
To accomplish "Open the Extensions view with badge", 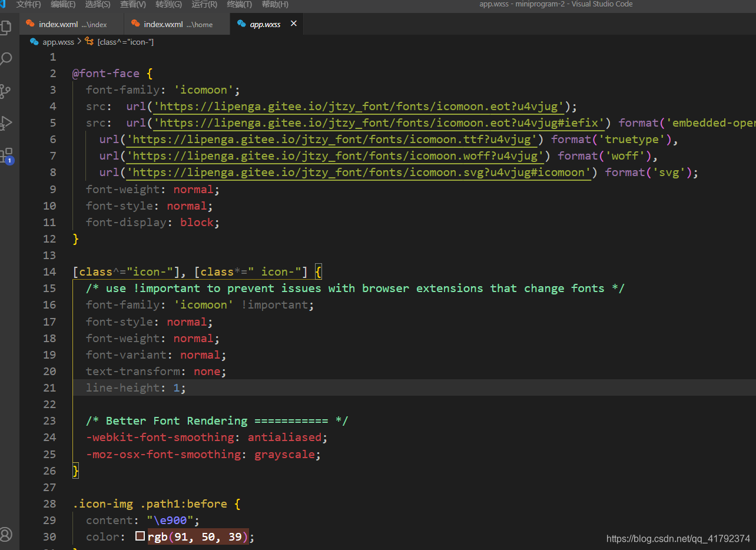I will point(6,155).
